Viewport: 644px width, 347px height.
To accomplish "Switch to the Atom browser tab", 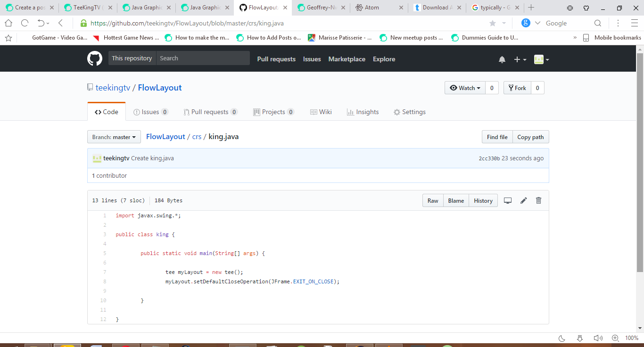I will click(x=380, y=8).
